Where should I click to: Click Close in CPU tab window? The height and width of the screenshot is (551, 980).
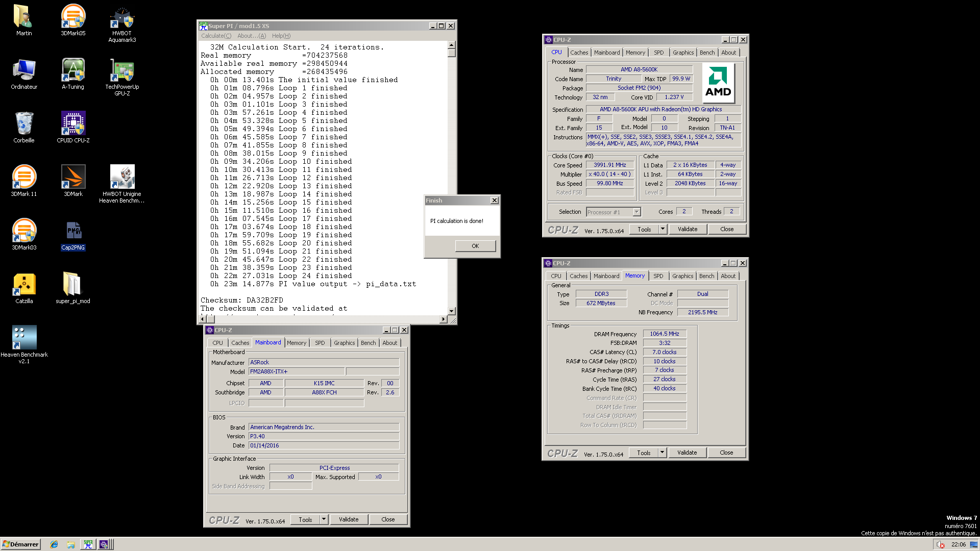point(727,229)
